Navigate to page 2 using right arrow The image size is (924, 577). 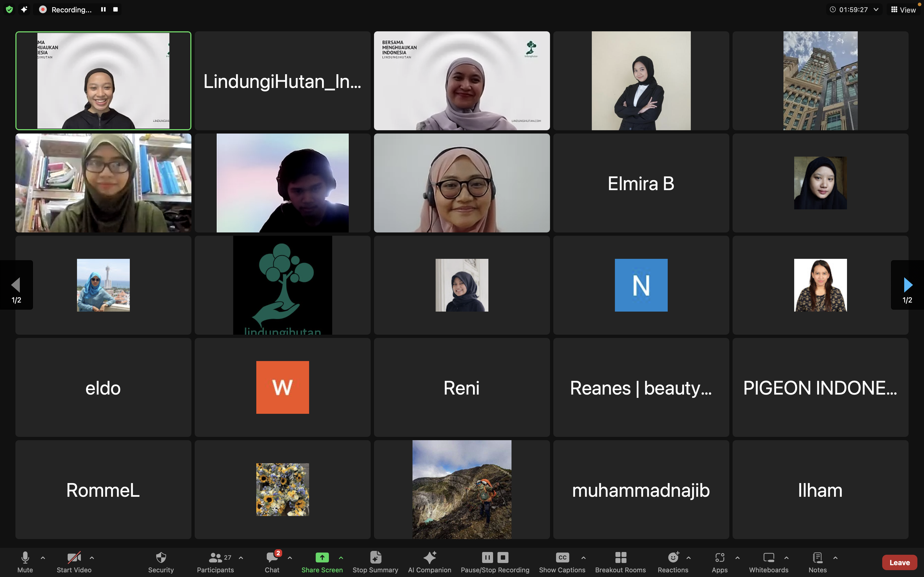[908, 284]
